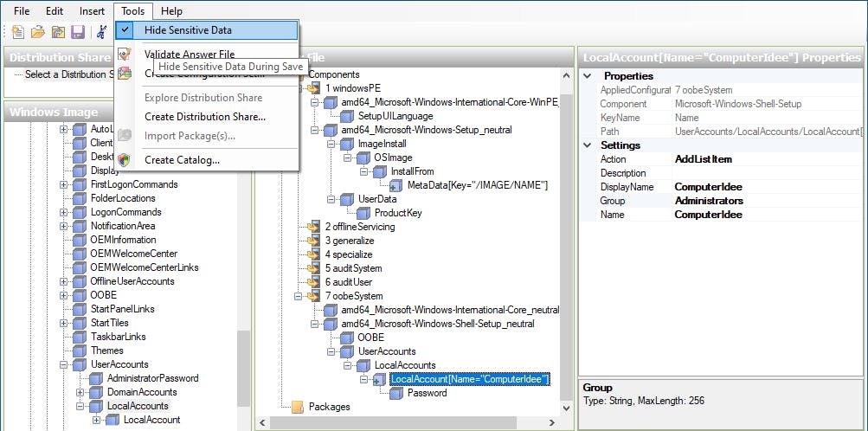Image resolution: width=868 pixels, height=431 pixels.
Task: Close the open Tools menu
Action: tap(133, 11)
